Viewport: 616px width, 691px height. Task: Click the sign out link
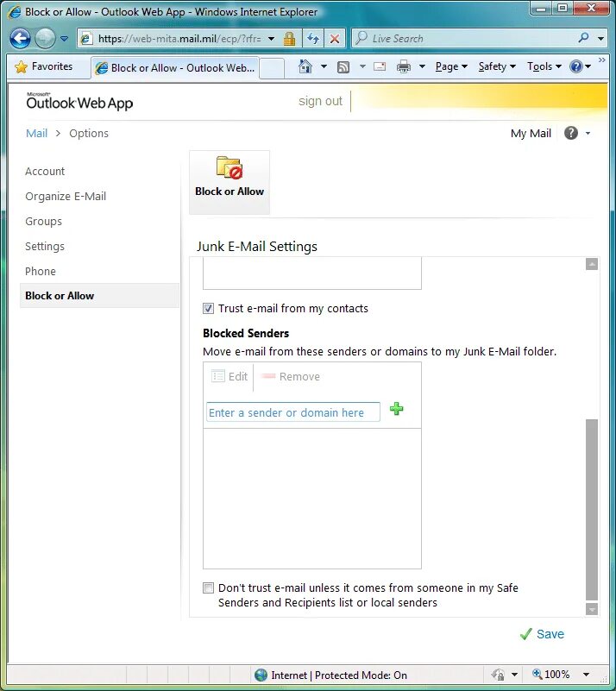point(320,101)
